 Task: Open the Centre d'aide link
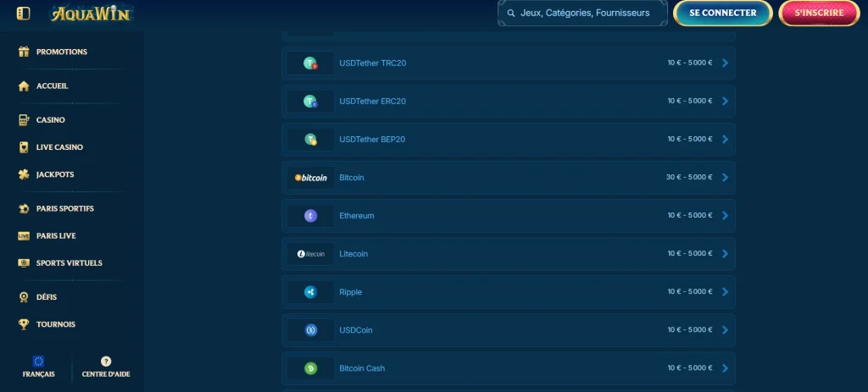[x=106, y=374]
